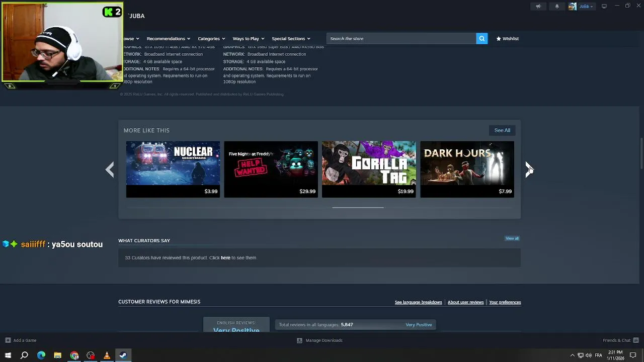Click the carousel scroll indicator bar
Image resolution: width=644 pixels, height=362 pixels.
tap(358, 207)
